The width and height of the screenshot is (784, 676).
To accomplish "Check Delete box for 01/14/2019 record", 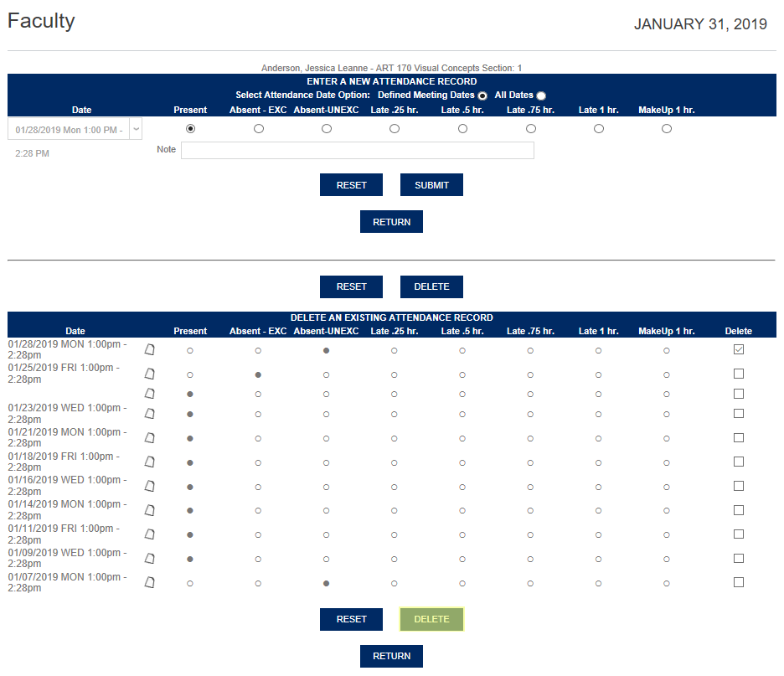I will 739,510.
